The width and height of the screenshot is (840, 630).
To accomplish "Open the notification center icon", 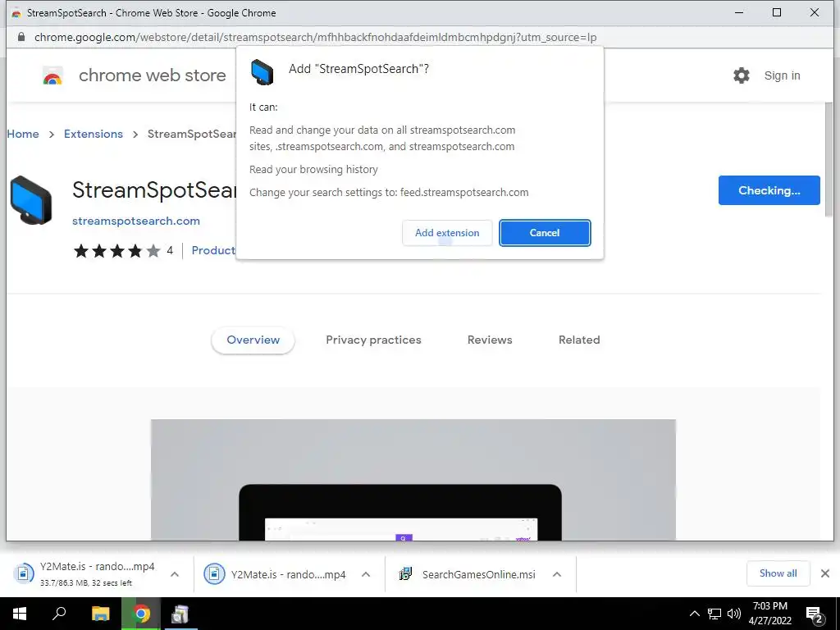I will (814, 614).
